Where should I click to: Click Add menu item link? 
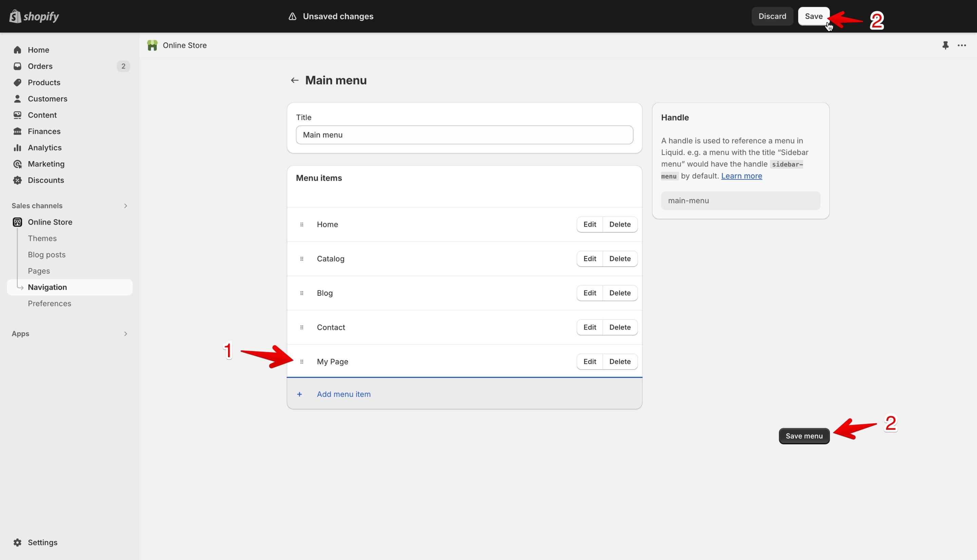(344, 394)
